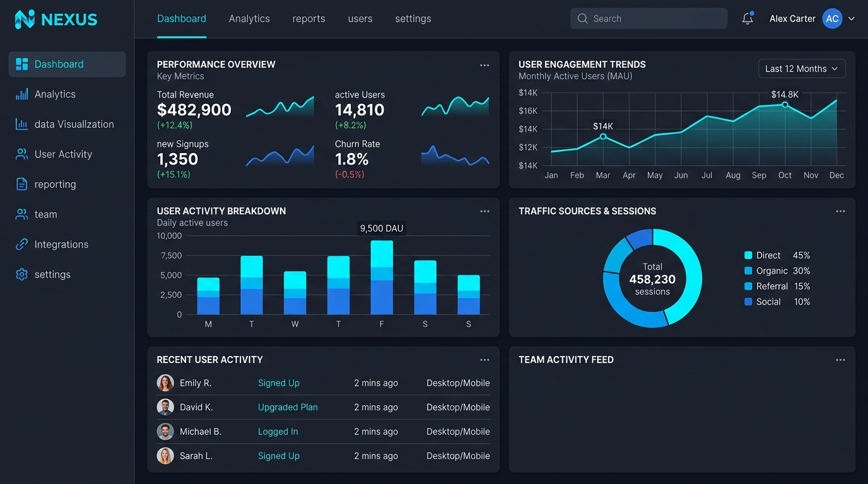Viewport: 868px width, 484px height.
Task: Click the User Activity people icon
Action: click(x=22, y=154)
